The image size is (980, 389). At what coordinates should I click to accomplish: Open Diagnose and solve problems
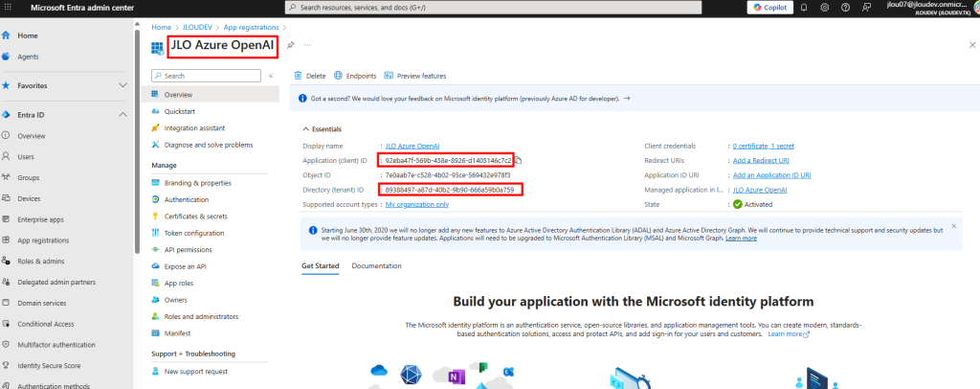tap(211, 145)
